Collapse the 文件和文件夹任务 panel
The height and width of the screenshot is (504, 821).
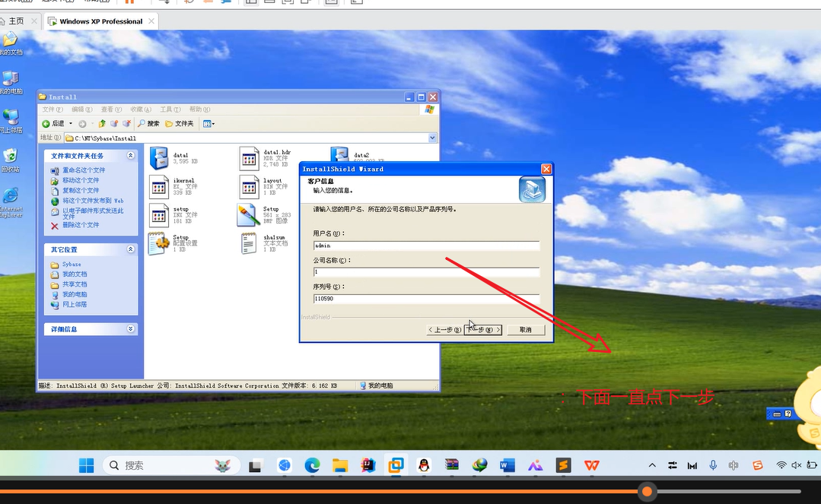pyautogui.click(x=130, y=155)
